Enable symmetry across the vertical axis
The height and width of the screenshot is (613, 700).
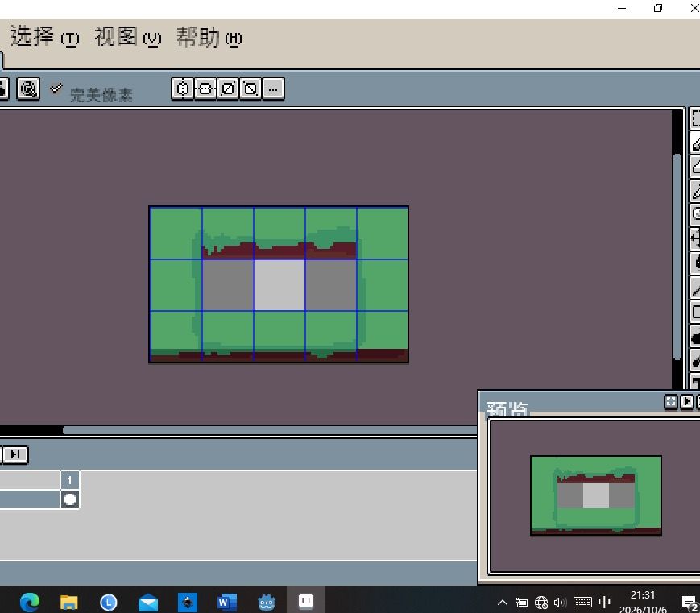[x=183, y=89]
